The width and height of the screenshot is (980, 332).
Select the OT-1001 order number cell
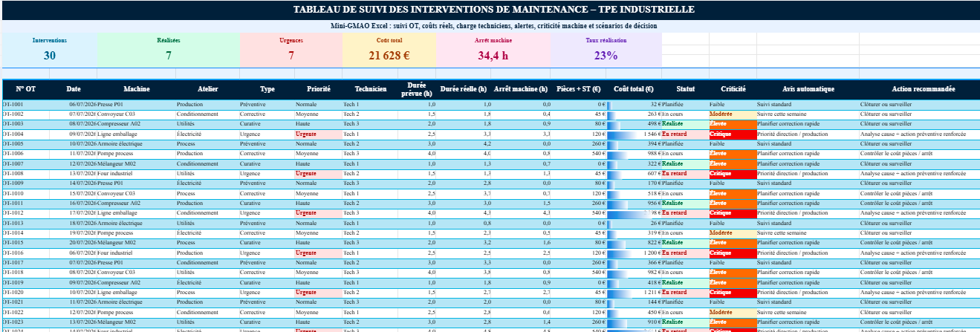point(25,105)
